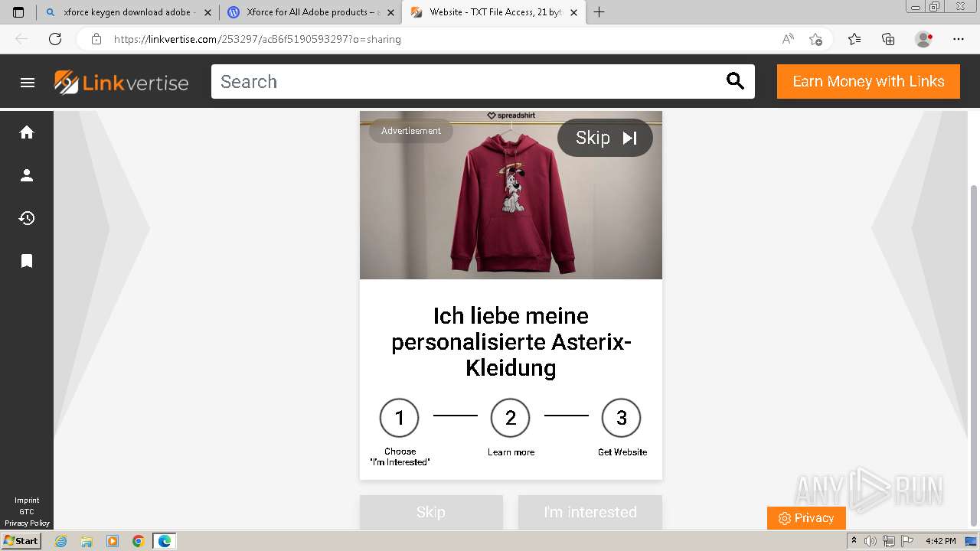The height and width of the screenshot is (551, 980).
Task: Select the Website - TXT File Access tab
Action: (493, 12)
